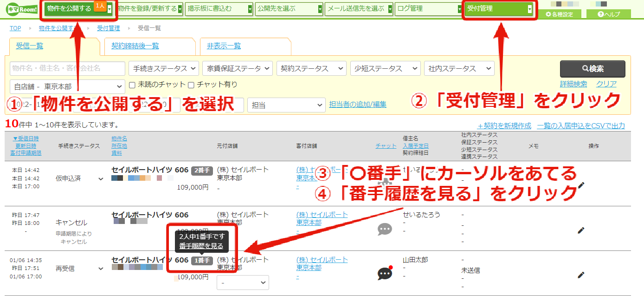
Task: Click クリア link to reset filters
Action: point(606,84)
